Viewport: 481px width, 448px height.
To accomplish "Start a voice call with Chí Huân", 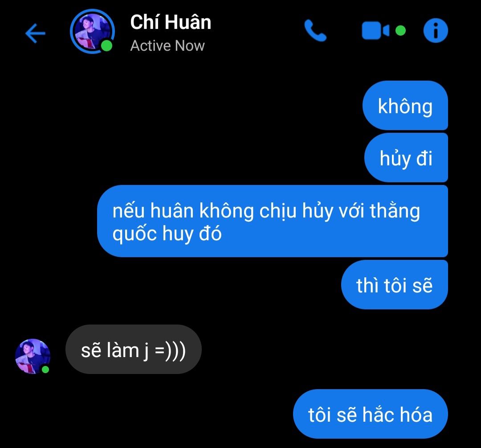I will pyautogui.click(x=315, y=30).
